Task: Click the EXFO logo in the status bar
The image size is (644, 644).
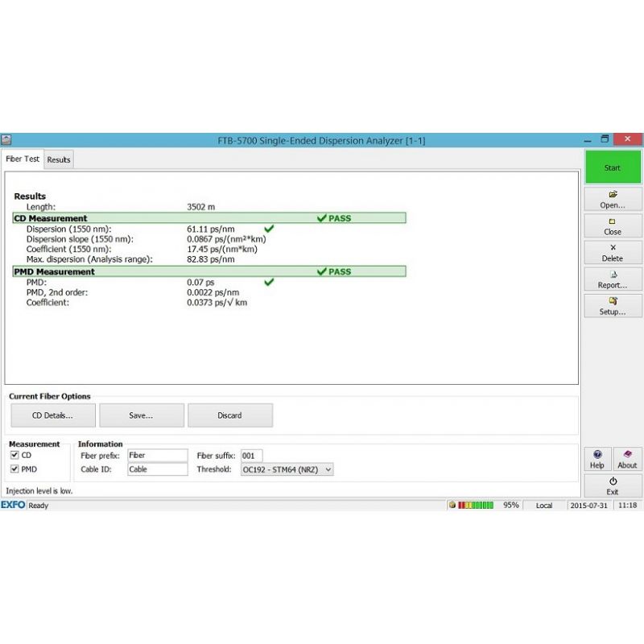Action: pos(13,505)
